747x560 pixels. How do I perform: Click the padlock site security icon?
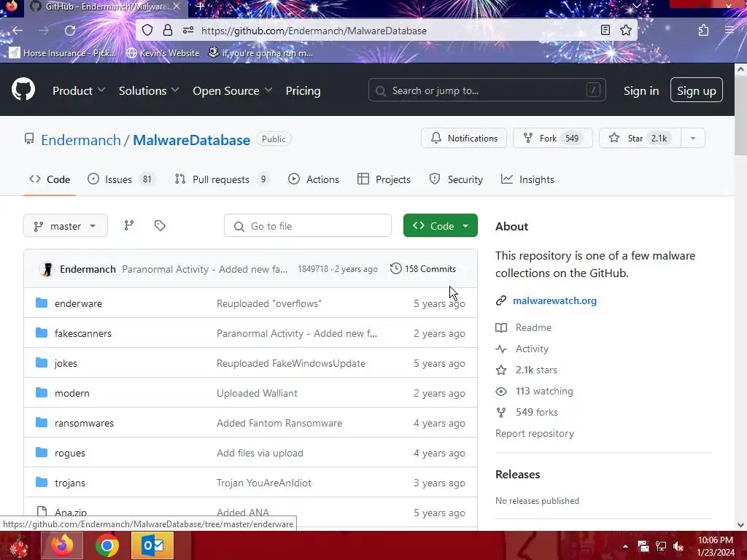(168, 31)
